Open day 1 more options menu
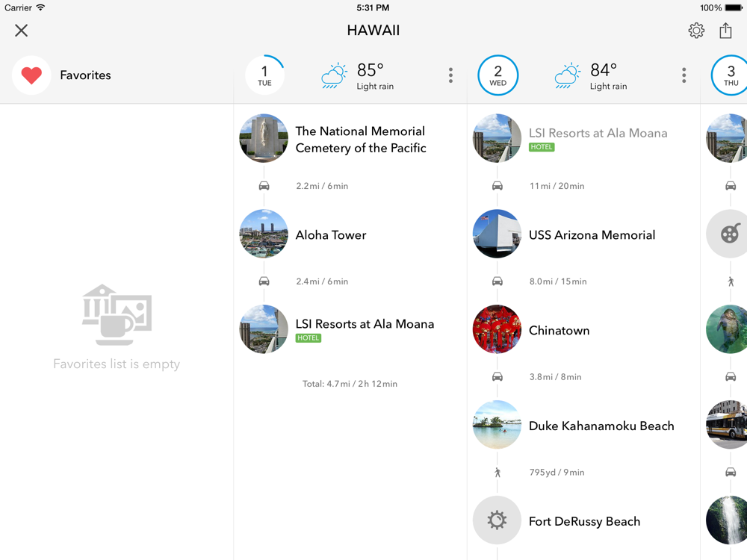 [450, 75]
